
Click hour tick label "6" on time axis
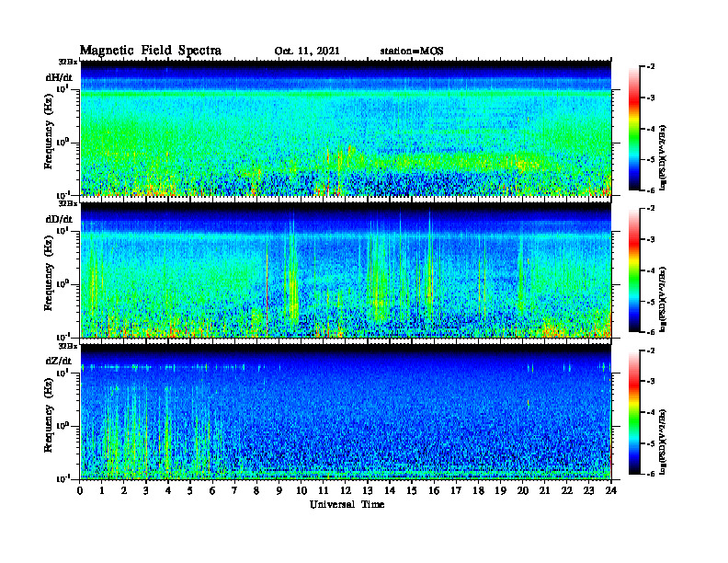pyautogui.click(x=212, y=491)
